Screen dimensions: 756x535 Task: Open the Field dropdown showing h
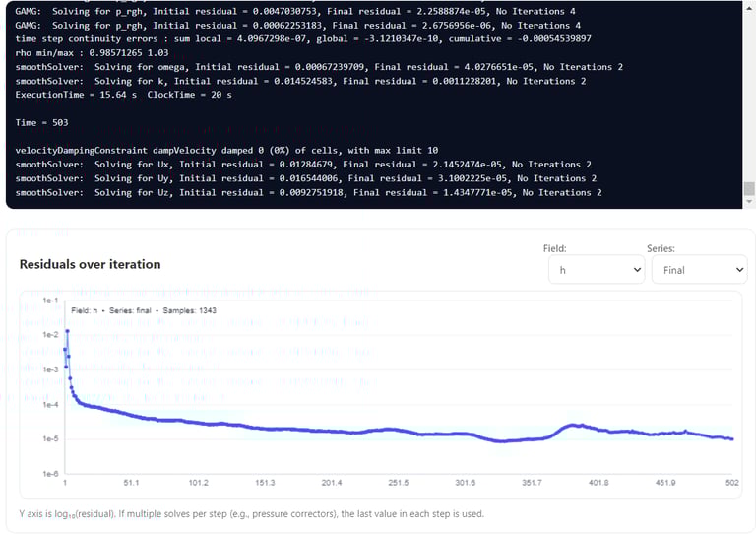click(x=594, y=269)
